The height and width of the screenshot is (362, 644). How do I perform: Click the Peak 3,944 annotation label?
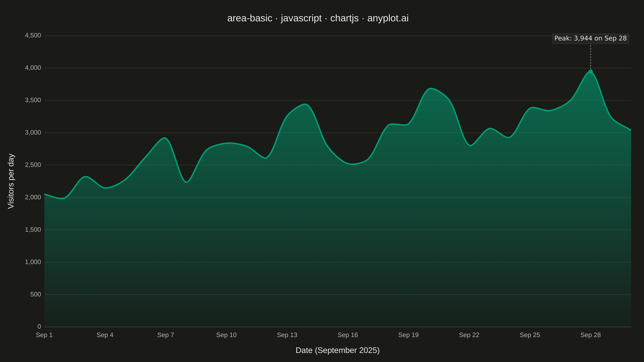(x=590, y=38)
